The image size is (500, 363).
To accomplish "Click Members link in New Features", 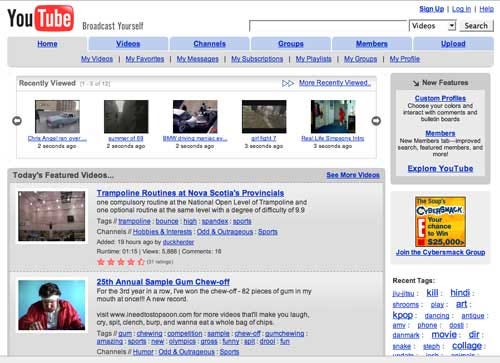I will point(440,133).
